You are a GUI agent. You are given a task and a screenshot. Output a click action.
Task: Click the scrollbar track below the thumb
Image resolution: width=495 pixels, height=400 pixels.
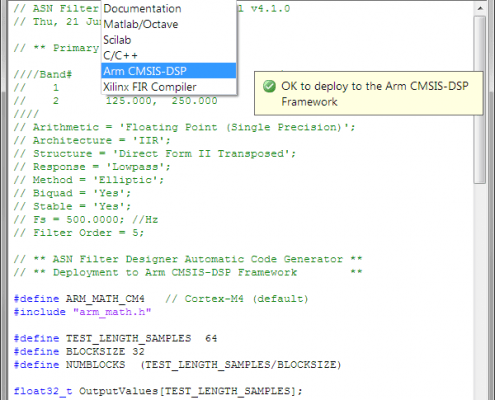click(480, 290)
